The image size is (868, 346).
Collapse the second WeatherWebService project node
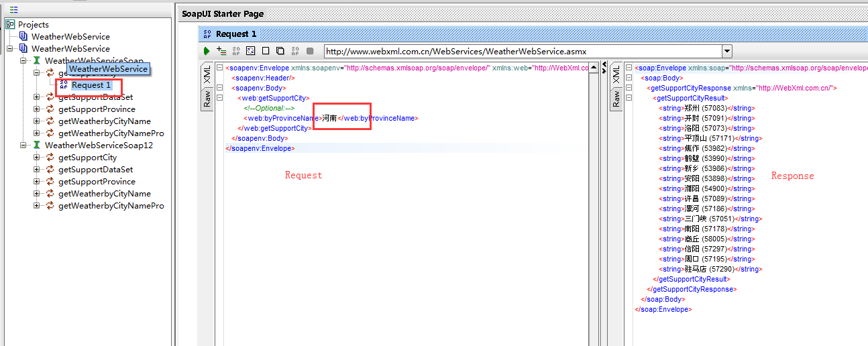pos(9,48)
